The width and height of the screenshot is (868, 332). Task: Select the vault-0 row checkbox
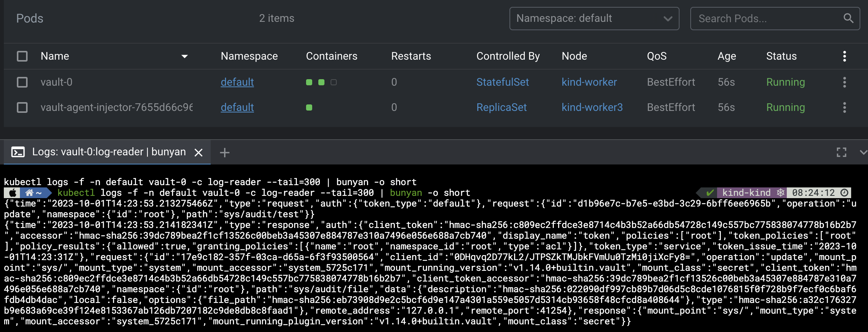(22, 82)
